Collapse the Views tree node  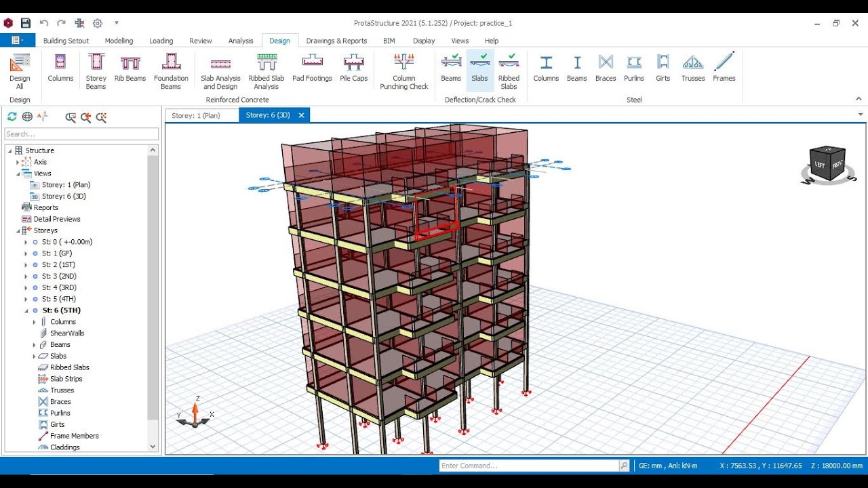[x=18, y=174]
